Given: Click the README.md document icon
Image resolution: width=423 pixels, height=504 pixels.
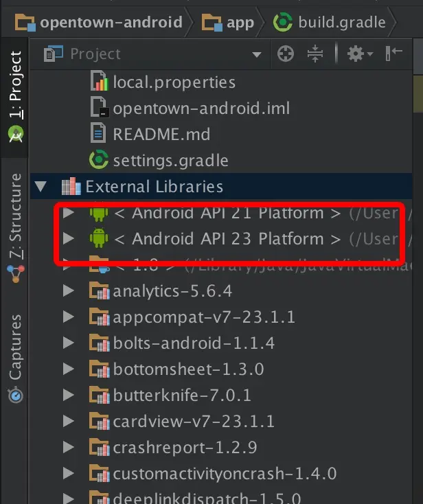Looking at the screenshot, I should point(98,133).
